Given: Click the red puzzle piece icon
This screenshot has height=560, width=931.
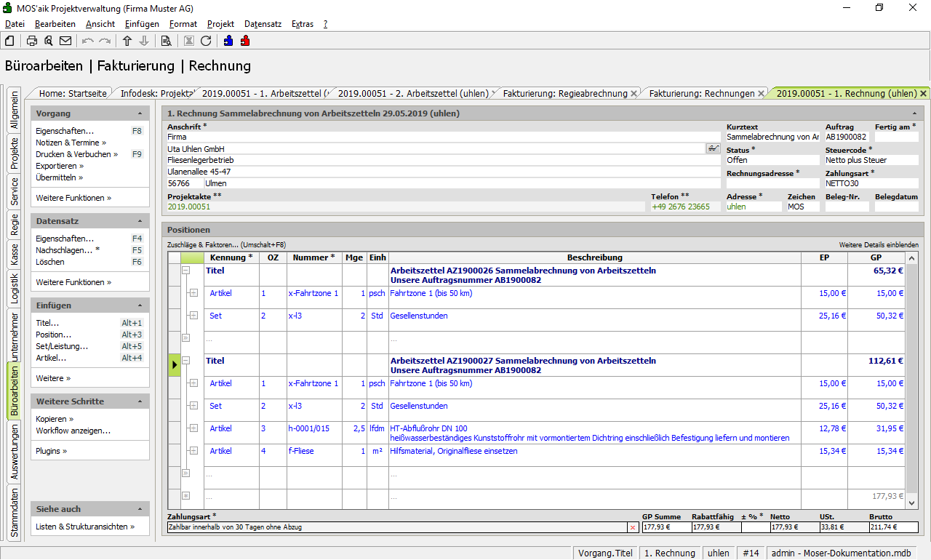Looking at the screenshot, I should pyautogui.click(x=245, y=41).
